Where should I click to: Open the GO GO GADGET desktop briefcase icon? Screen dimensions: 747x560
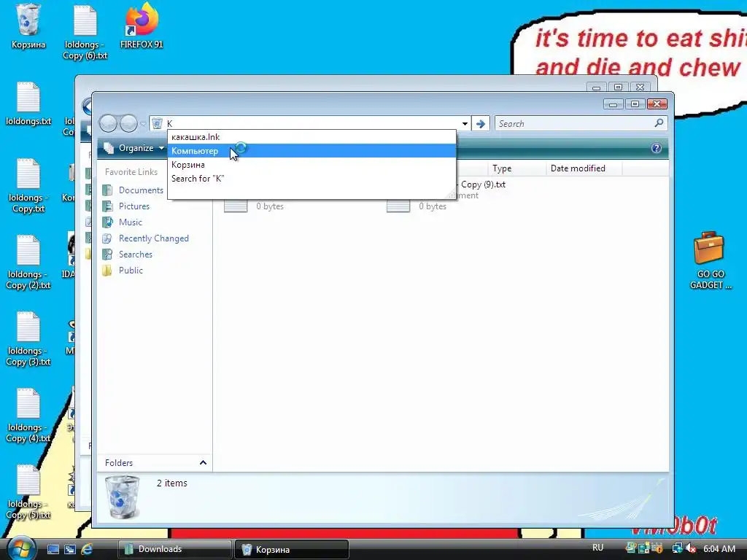(711, 261)
